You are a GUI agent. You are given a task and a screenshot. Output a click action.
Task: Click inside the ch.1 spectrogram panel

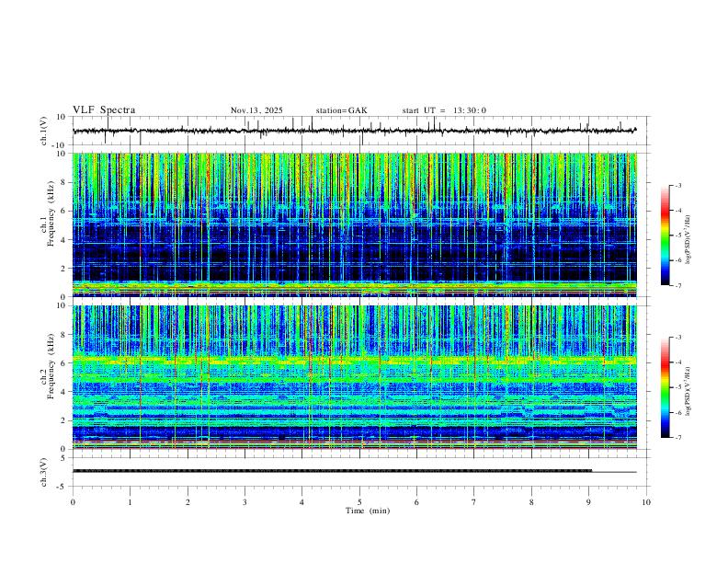pos(354,224)
